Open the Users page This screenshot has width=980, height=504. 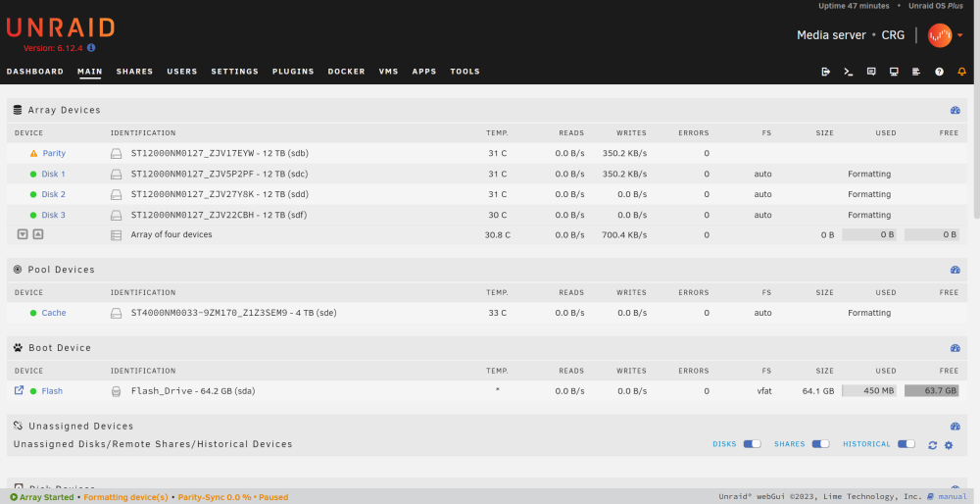[182, 72]
